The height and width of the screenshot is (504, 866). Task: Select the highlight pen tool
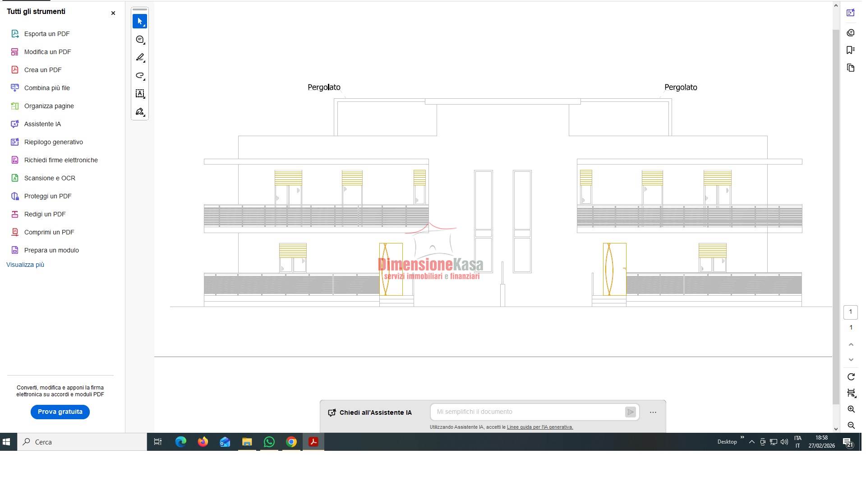pyautogui.click(x=140, y=58)
